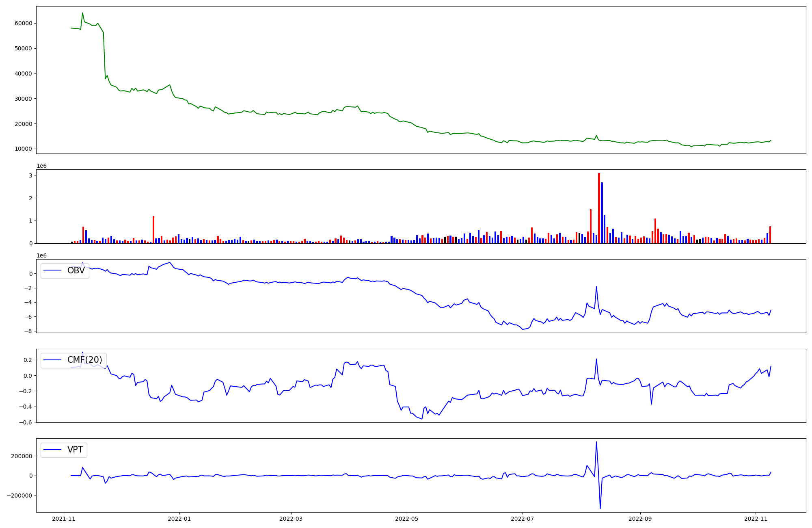Click the VPT legend label

click(x=75, y=450)
